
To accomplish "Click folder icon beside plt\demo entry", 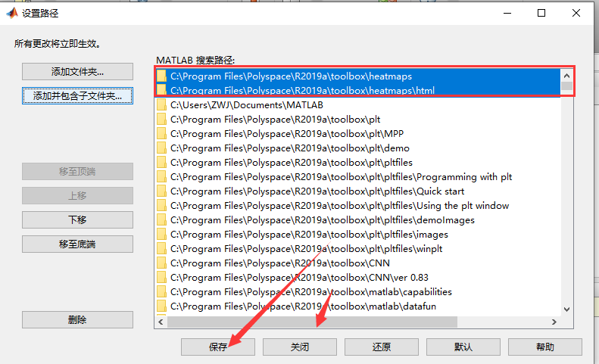I will (161, 148).
